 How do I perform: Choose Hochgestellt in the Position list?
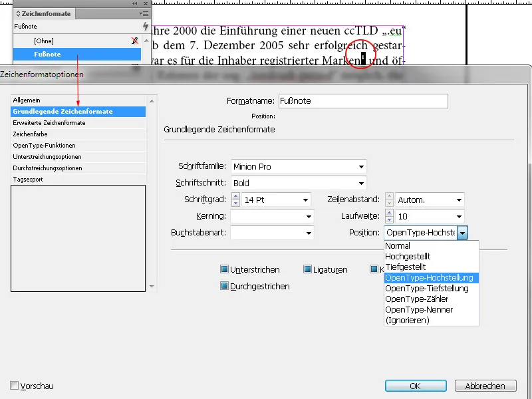431,256
